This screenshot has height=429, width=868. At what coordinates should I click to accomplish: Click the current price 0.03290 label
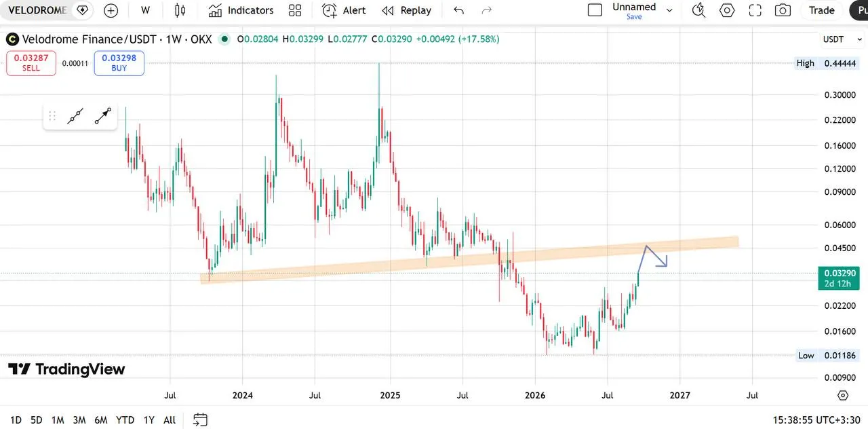(x=839, y=278)
